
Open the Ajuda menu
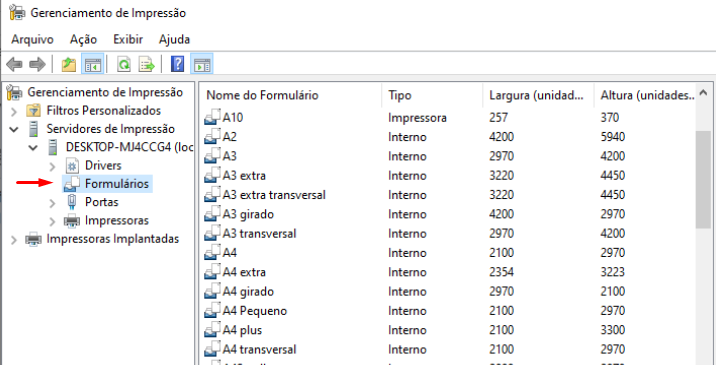[x=174, y=39]
